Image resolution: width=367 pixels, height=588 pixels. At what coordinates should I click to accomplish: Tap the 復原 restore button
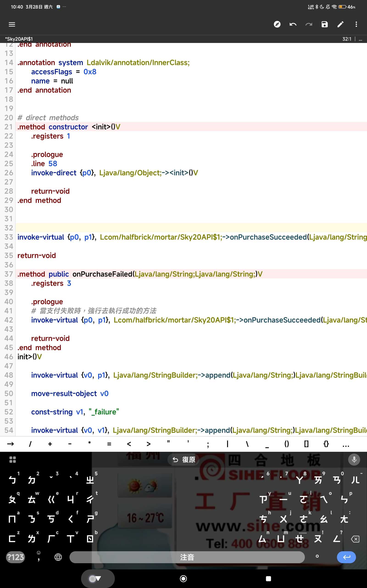click(184, 459)
